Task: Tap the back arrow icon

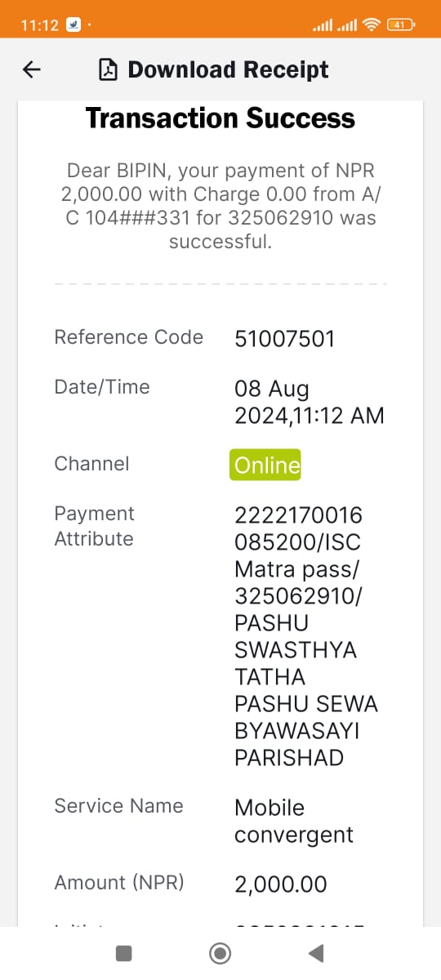Action: tap(32, 70)
